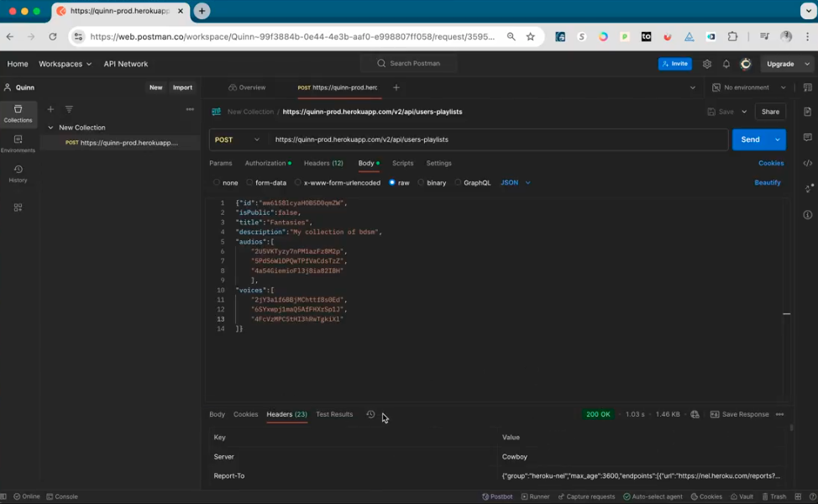Open the No environment selector

749,87
